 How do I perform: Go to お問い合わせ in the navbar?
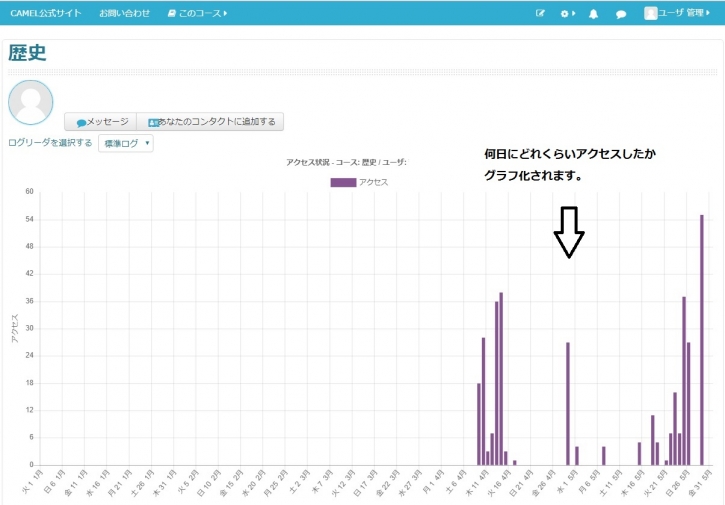(124, 13)
